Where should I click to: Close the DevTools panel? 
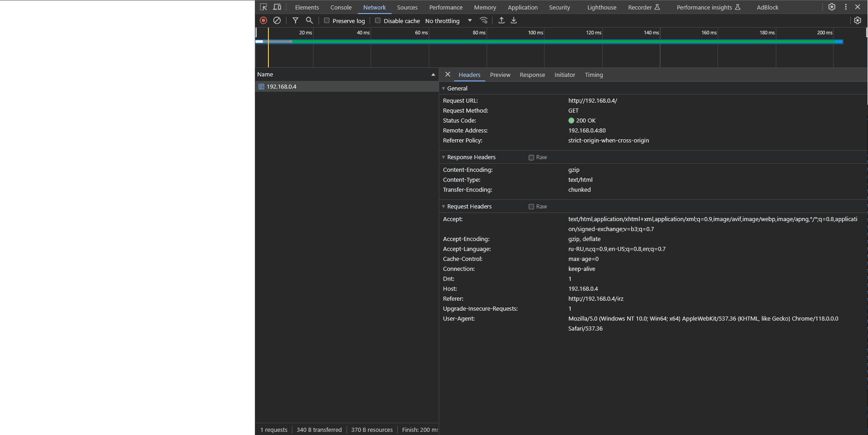[858, 7]
